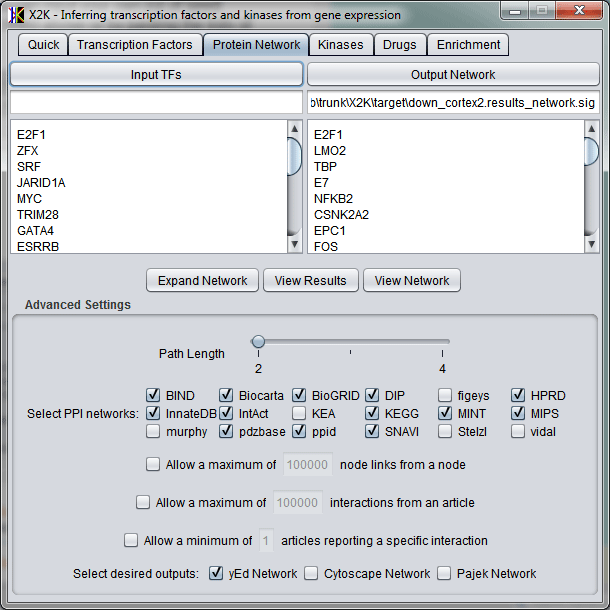The height and width of the screenshot is (610, 610).
Task: Click the X2K application icon in title bar
Action: click(x=17, y=15)
